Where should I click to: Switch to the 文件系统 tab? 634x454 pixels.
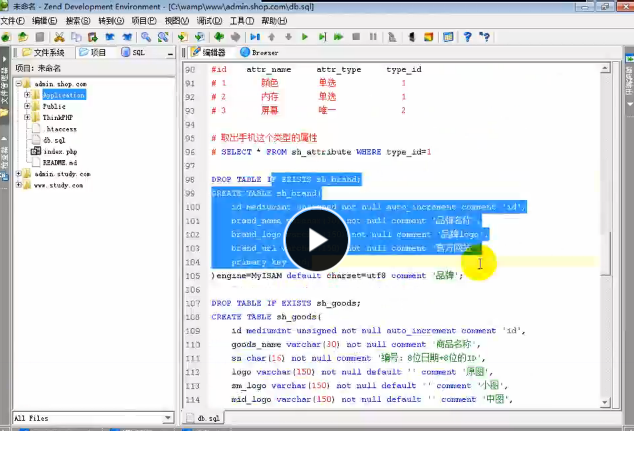pos(44,53)
